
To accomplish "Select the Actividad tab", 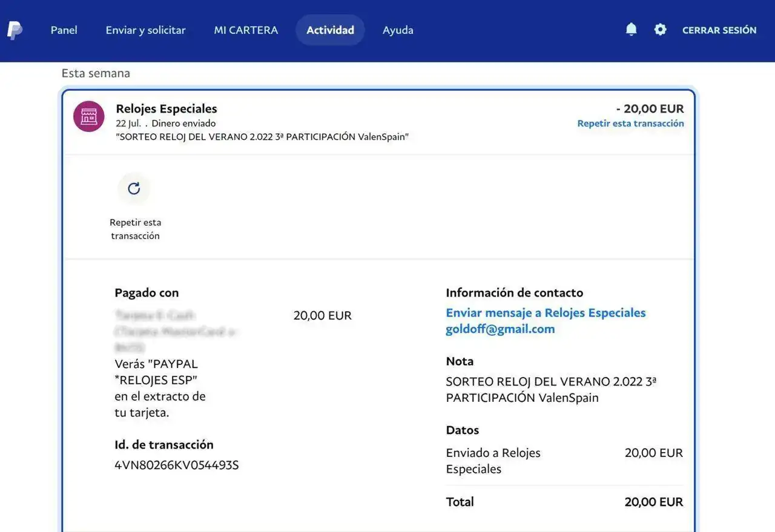I will (330, 30).
